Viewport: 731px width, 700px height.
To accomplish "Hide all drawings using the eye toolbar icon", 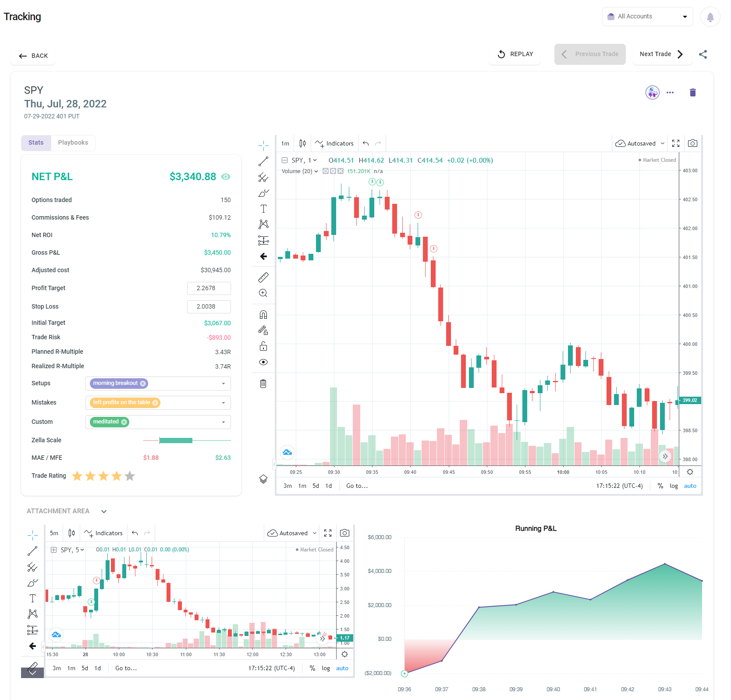I will coord(263,362).
